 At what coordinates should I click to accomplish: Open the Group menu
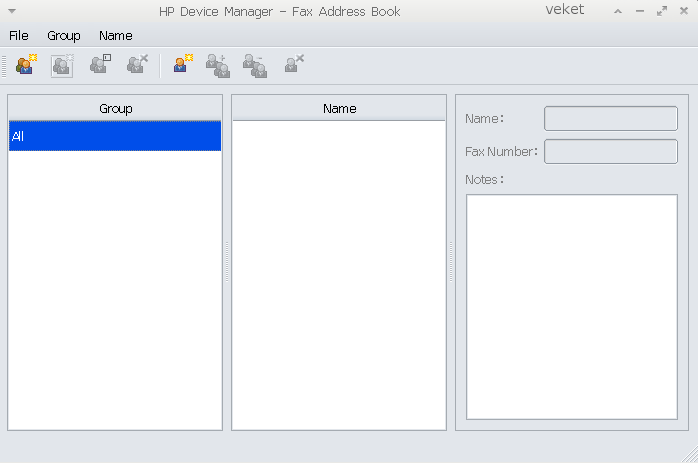coord(64,36)
